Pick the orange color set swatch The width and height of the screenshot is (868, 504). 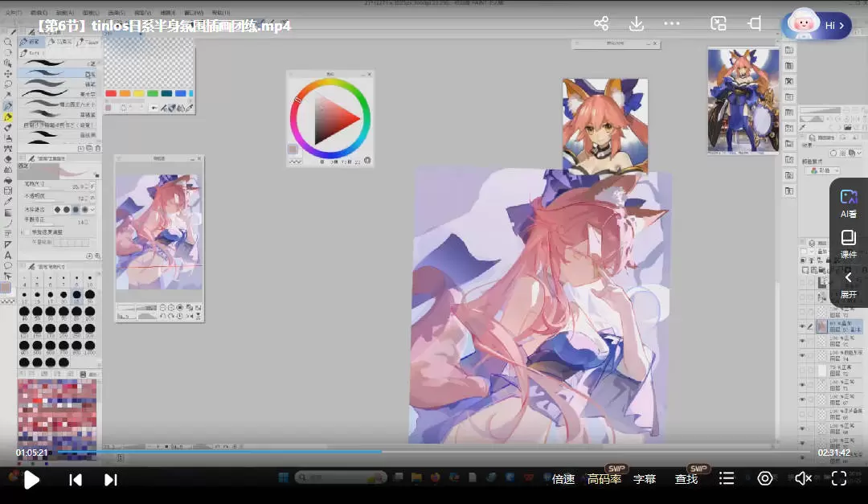tap(125, 93)
